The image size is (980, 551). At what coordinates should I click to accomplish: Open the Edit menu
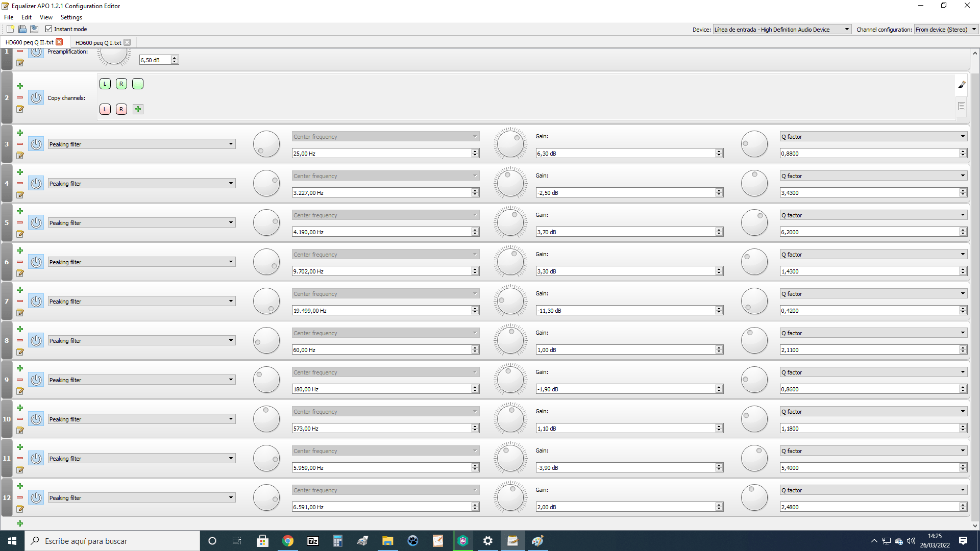click(x=27, y=17)
